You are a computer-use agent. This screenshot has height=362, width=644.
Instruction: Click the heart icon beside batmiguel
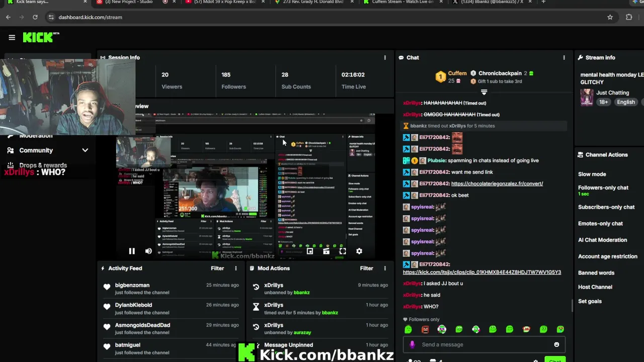coord(107,346)
